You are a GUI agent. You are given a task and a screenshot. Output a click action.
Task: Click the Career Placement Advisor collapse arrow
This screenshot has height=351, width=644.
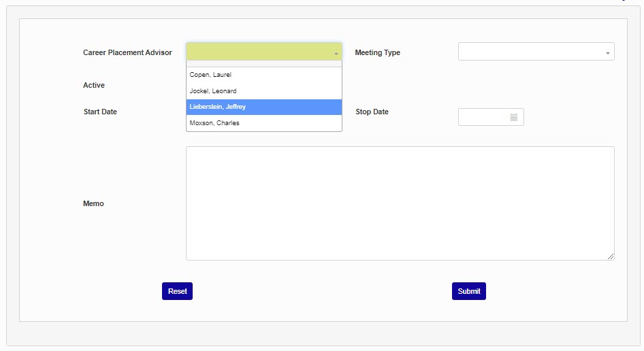(x=336, y=52)
